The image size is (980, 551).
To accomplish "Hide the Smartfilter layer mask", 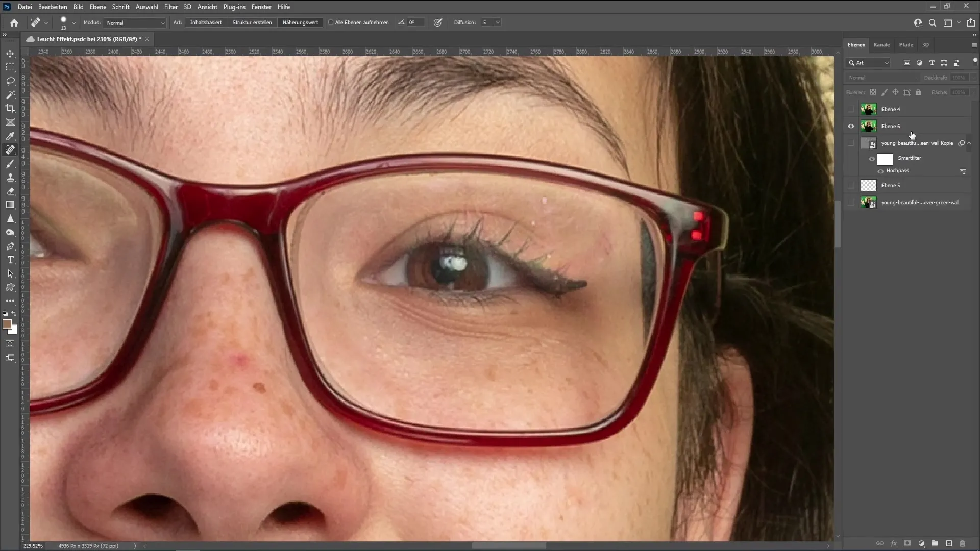I will click(873, 158).
